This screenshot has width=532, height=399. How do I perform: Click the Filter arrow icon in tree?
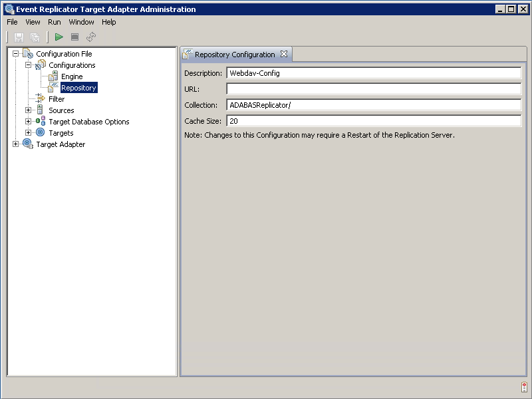click(x=41, y=99)
